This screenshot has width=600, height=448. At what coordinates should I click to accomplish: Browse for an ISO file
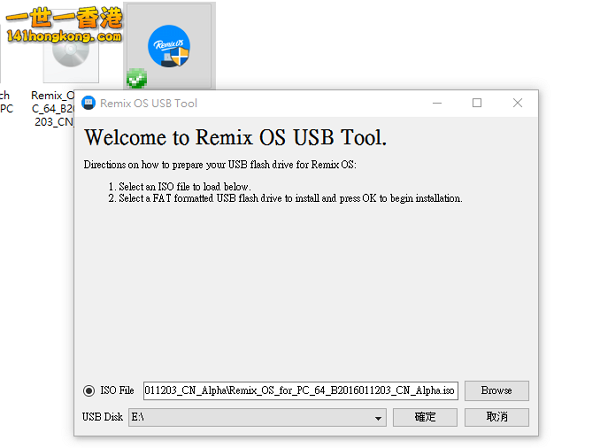(x=496, y=391)
